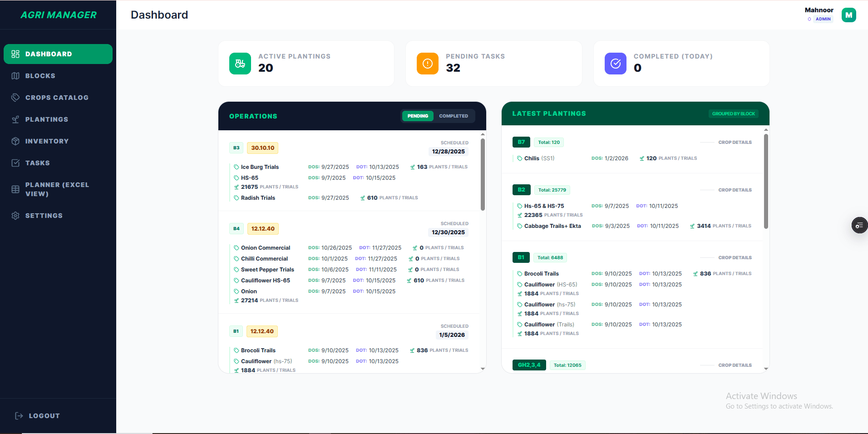This screenshot has height=434, width=868.
Task: Select the Crops Catalog icon in the sidebar
Action: (x=15, y=97)
